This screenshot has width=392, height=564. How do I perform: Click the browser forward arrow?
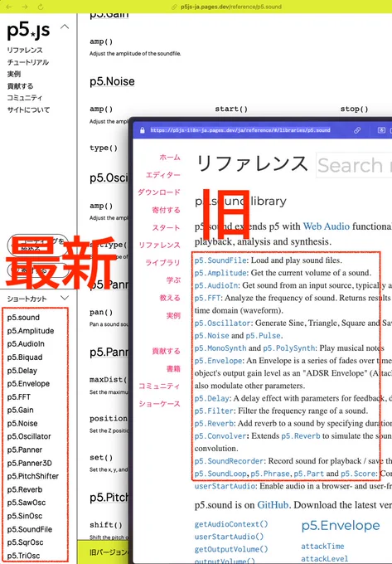[x=25, y=7]
